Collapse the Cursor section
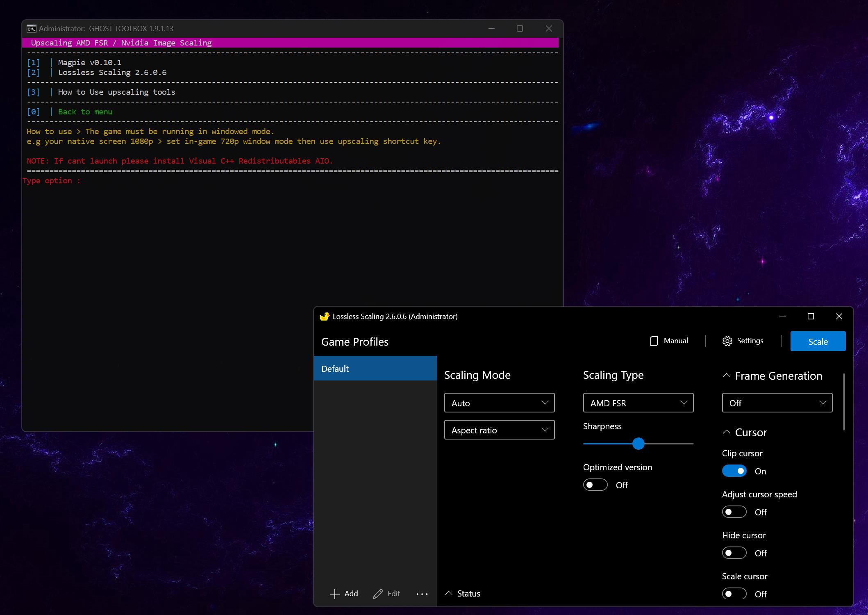 [x=727, y=432]
